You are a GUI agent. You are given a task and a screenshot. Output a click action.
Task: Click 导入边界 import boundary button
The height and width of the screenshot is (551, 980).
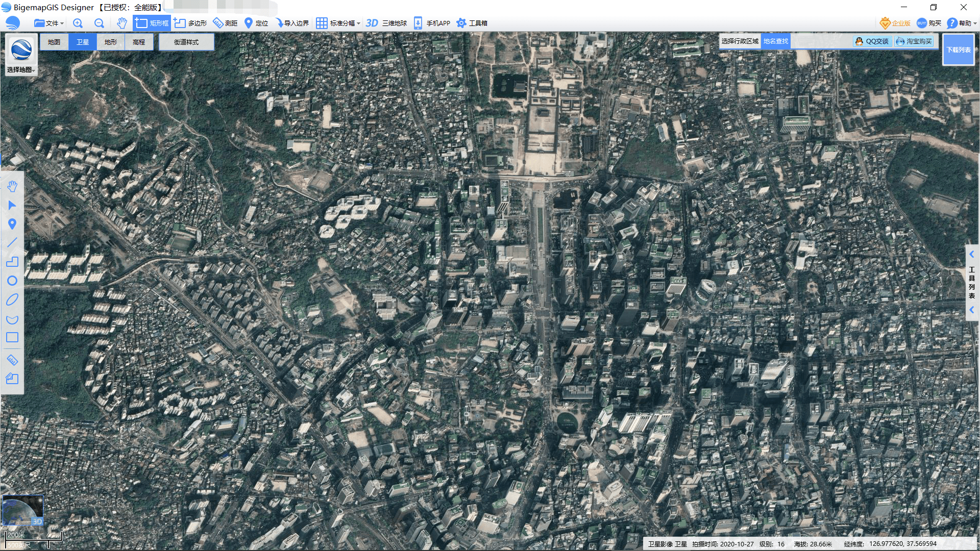[292, 23]
